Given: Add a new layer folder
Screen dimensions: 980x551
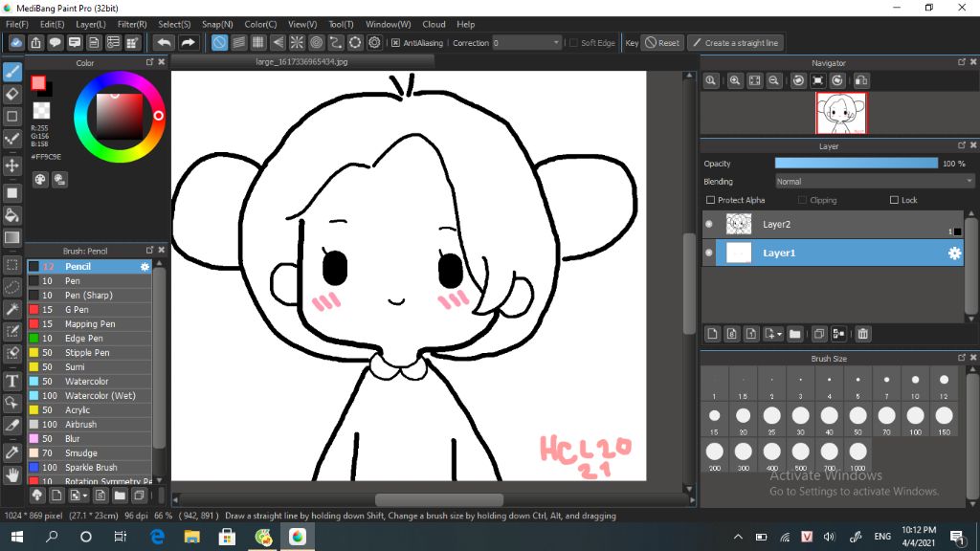Looking at the screenshot, I should 795,334.
